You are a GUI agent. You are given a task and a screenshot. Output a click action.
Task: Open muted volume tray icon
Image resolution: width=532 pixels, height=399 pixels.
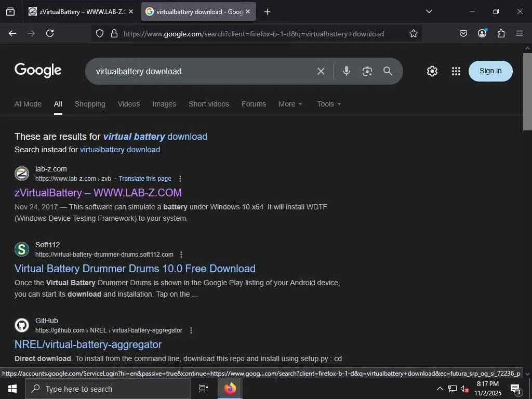click(464, 389)
